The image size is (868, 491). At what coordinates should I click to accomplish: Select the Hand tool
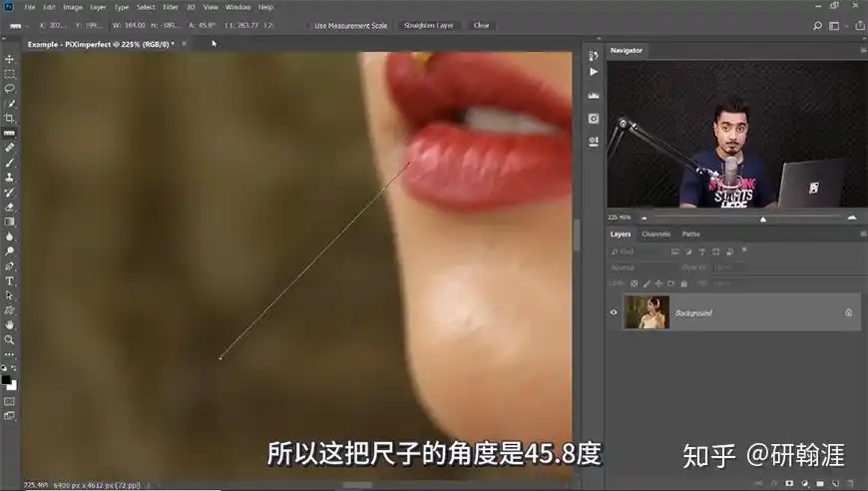9,325
